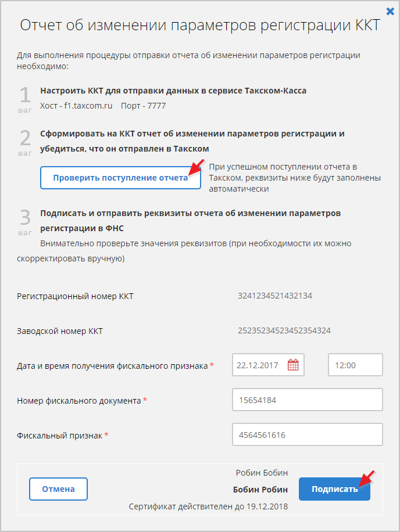Click the "Номер фискального документа" label

(x=78, y=401)
